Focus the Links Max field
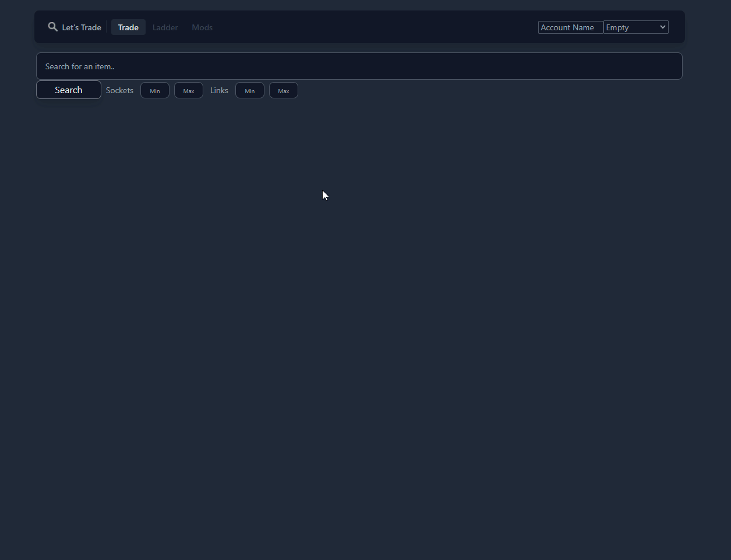The height and width of the screenshot is (560, 731). pos(284,90)
